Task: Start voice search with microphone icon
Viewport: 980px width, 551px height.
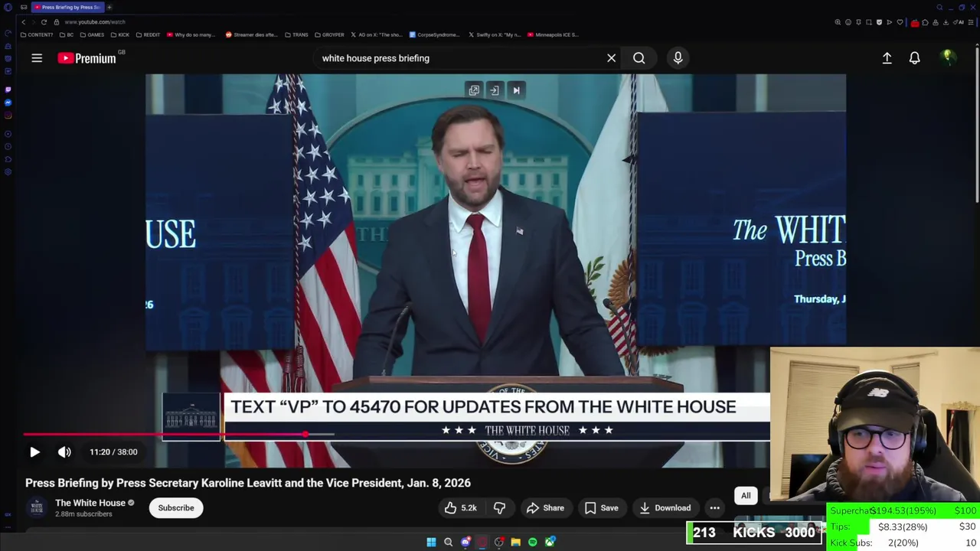Action: tap(678, 58)
